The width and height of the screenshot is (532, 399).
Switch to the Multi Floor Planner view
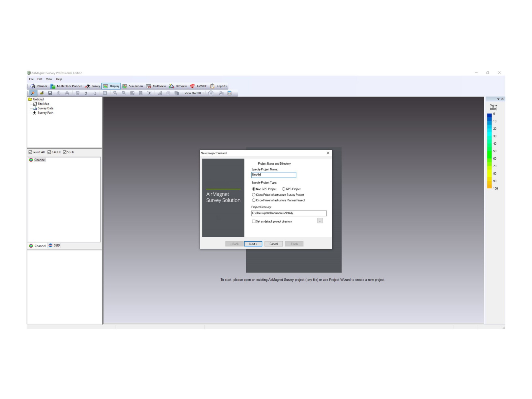(x=66, y=86)
